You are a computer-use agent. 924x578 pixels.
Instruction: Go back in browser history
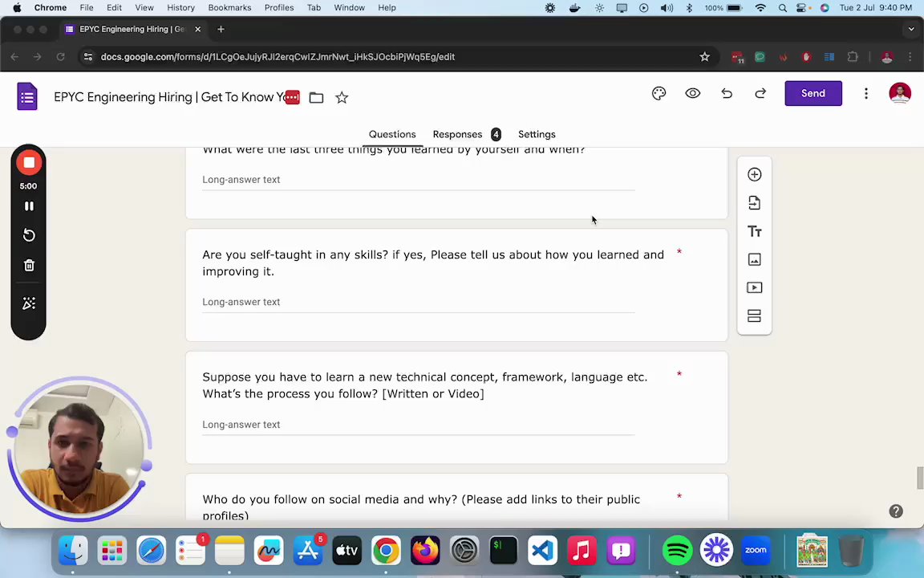(x=14, y=57)
